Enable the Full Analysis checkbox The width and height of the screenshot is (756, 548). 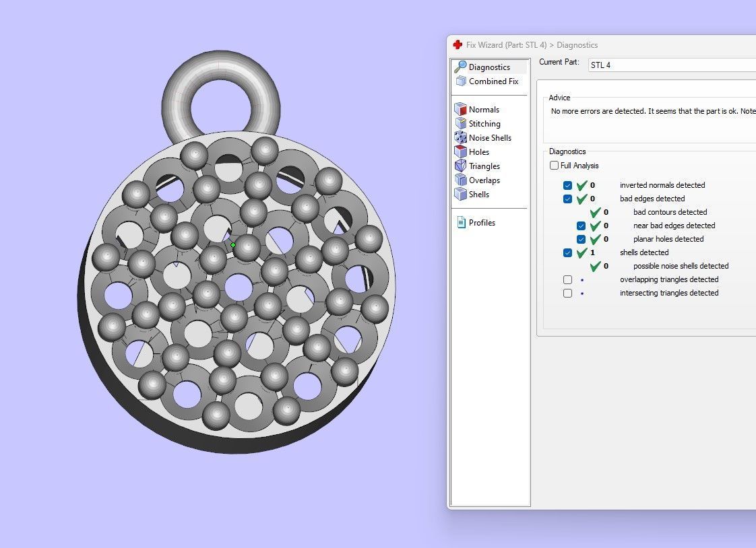click(554, 166)
